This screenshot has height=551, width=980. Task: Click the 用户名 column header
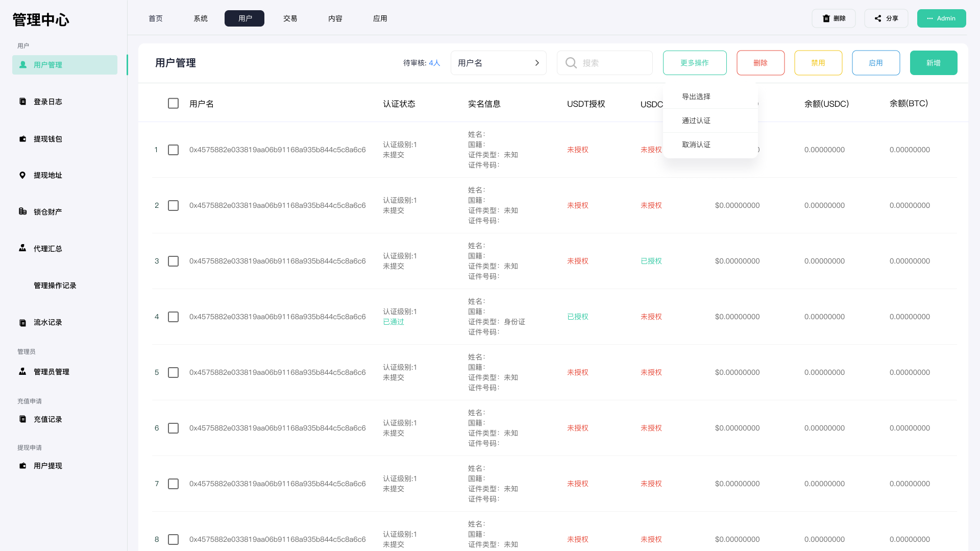click(202, 104)
